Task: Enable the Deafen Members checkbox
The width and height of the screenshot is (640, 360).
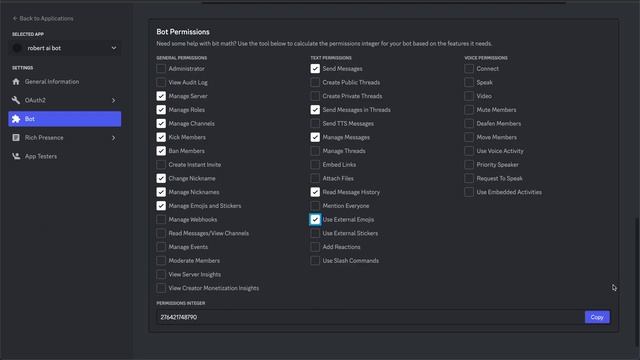Action: coord(469,123)
